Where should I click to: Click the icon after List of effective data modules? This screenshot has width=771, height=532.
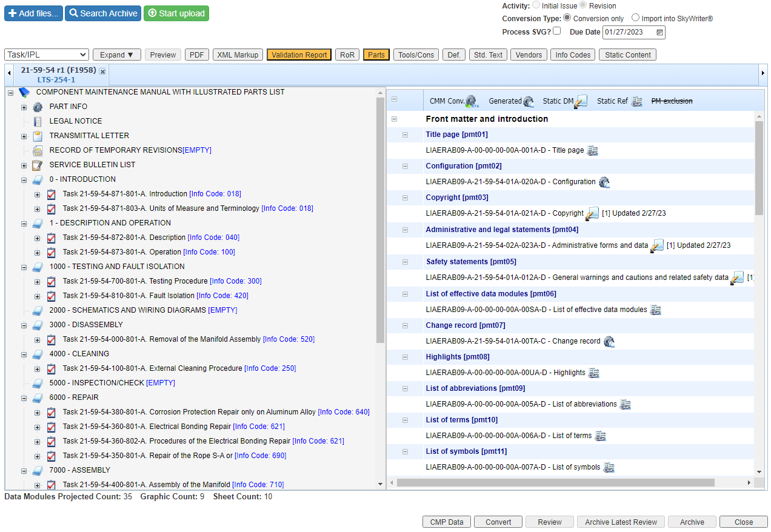pyautogui.click(x=656, y=310)
